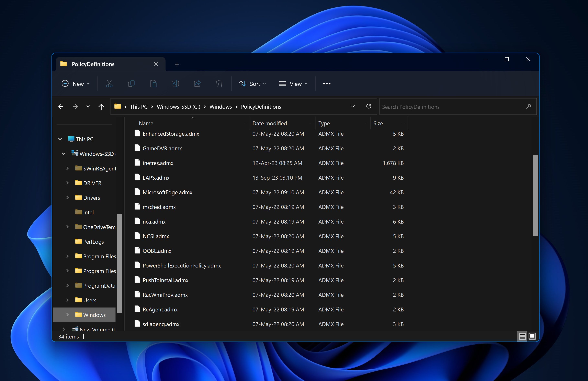Select PushToInstall.admx file
The width and height of the screenshot is (588, 381).
[269, 280]
